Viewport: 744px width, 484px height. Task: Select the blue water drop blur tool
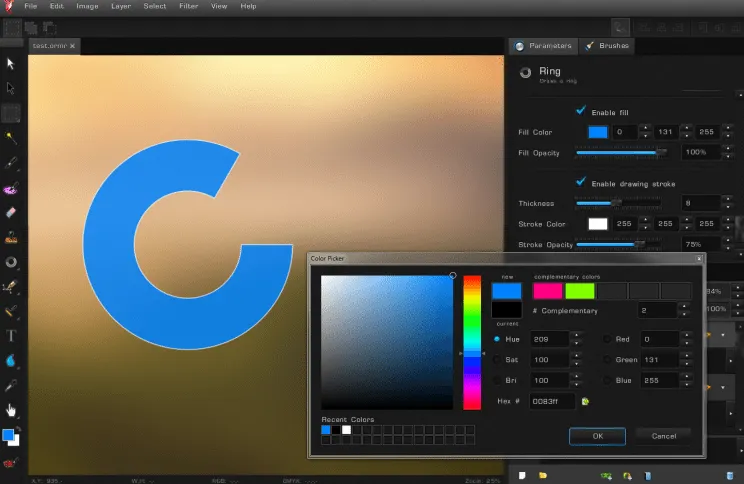pos(10,361)
